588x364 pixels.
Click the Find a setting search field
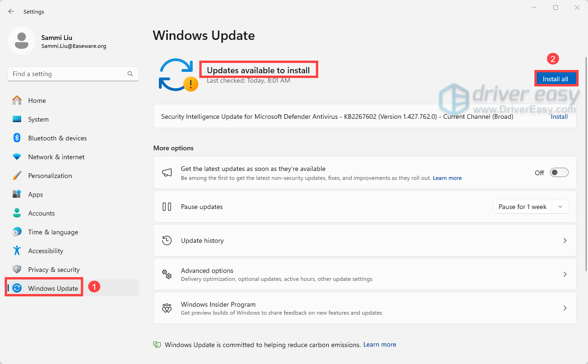pyautogui.click(x=73, y=74)
